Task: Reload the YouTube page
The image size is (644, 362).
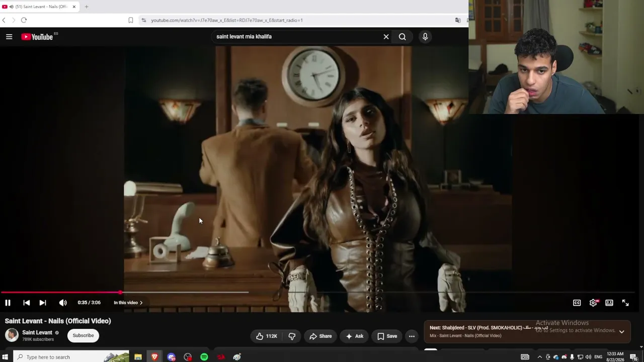Action: (24, 20)
